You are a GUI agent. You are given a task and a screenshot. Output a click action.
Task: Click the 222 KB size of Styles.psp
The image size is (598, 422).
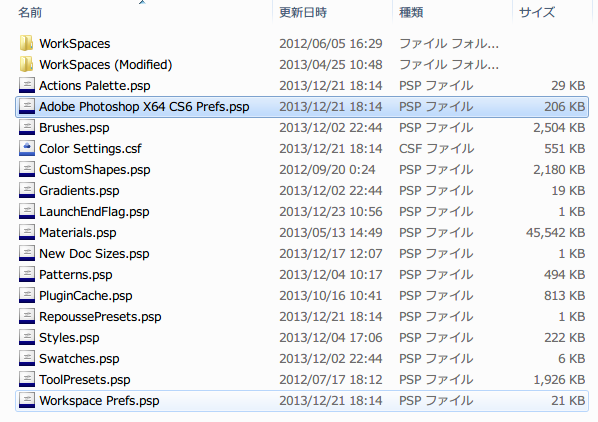564,337
